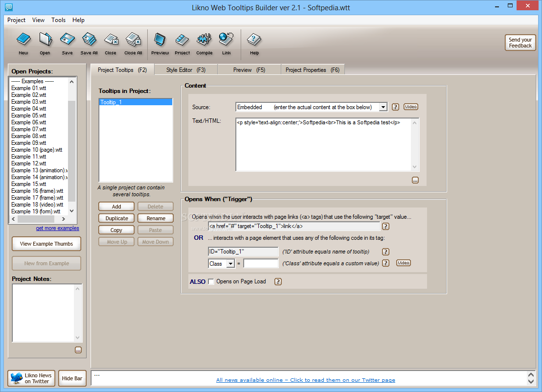
Task: Switch to Style Editor (F3) tab
Action: coord(186,70)
